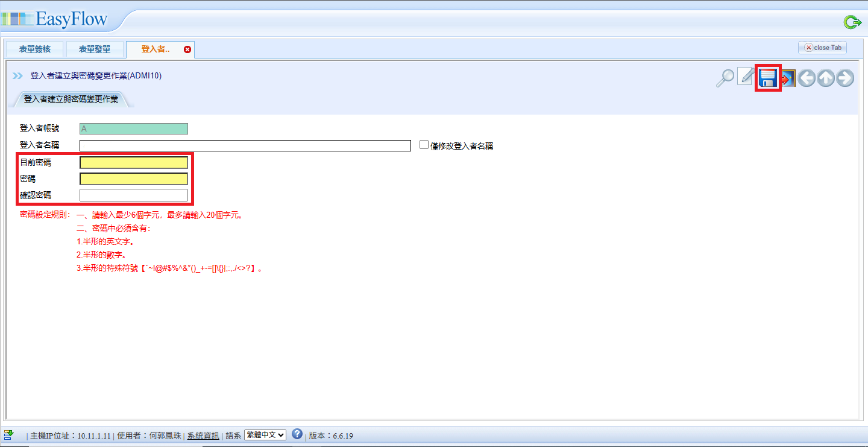Click the 密碼設定規則 label
Image resolution: width=868 pixels, height=447 pixels.
coord(45,214)
